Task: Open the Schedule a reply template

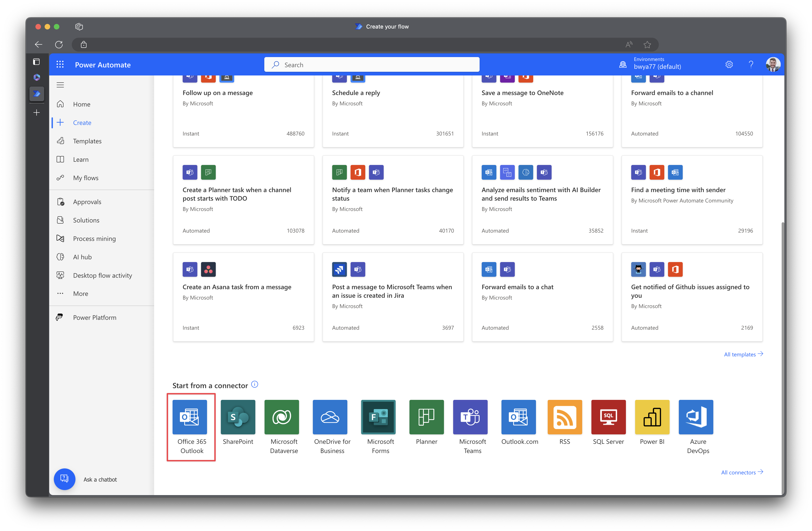Action: pyautogui.click(x=393, y=111)
